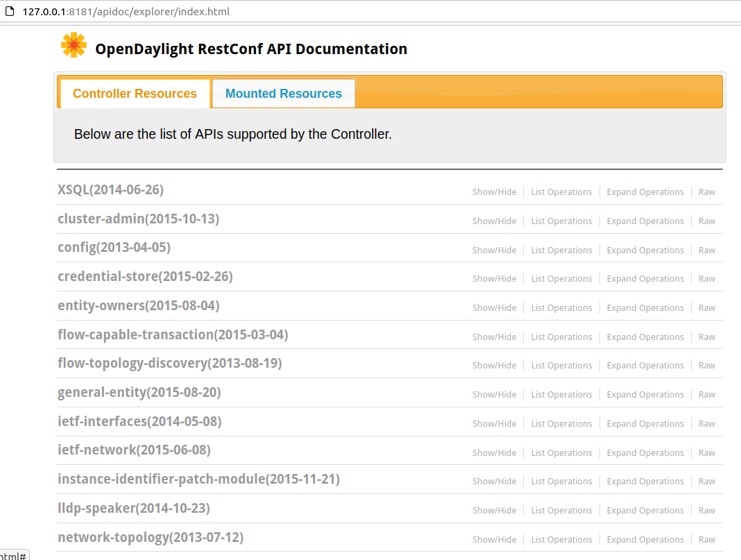
Task: List Operations for cluster-admin
Action: tap(561, 221)
